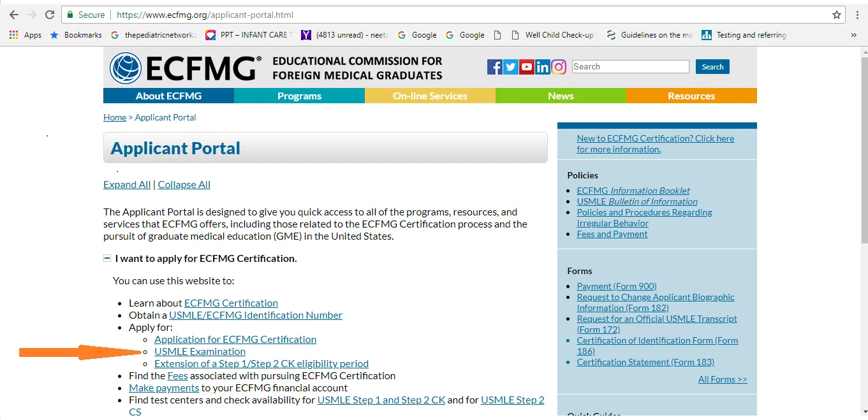Viewport: 868px width, 420px height.
Task: Open the YouTube channel icon
Action: pos(526,66)
